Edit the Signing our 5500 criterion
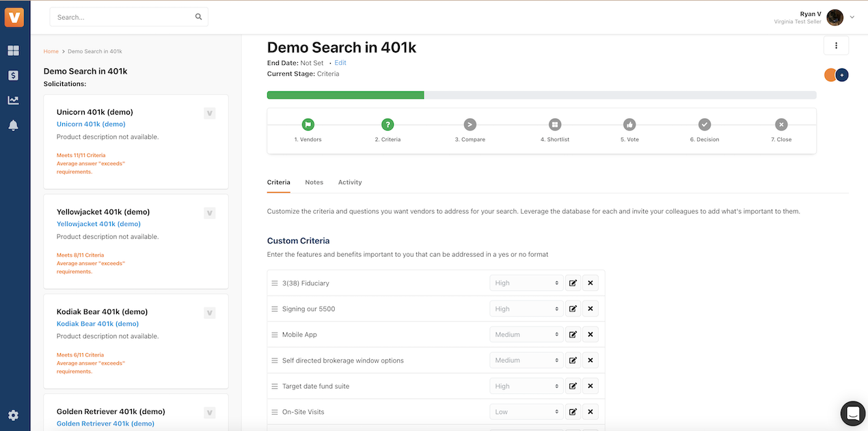Image resolution: width=868 pixels, height=431 pixels. click(x=573, y=309)
